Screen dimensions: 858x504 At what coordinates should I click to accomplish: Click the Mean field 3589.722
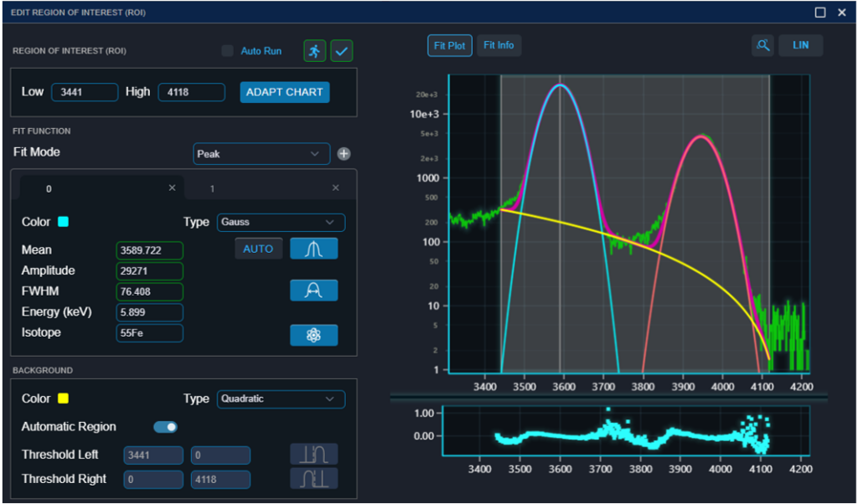150,250
